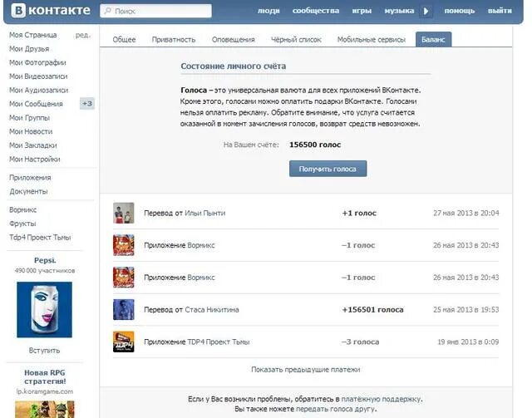Screen dimensions: 532x418
Task: Click the lp.koramgame.com ad address
Action: click(45, 391)
